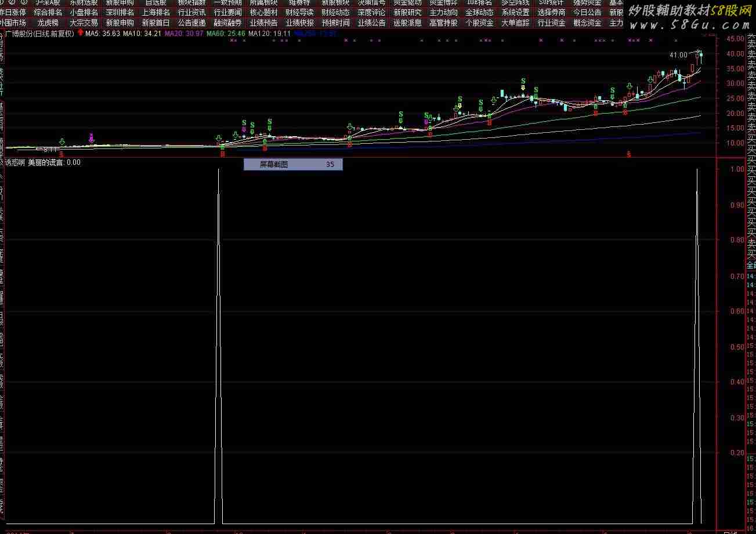The width and height of the screenshot is (756, 534).
Task: Open the 行业资金 button
Action: tap(552, 23)
